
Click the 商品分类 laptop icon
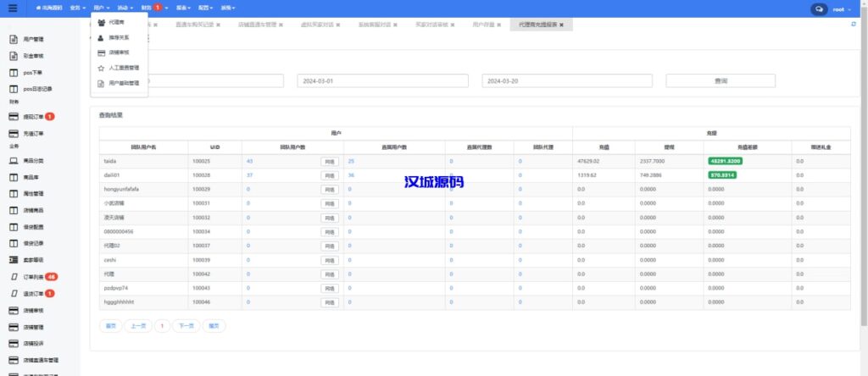pos(14,161)
